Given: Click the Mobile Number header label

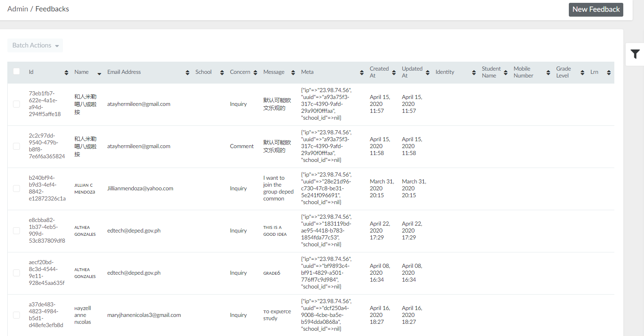Looking at the screenshot, I should point(523,72).
